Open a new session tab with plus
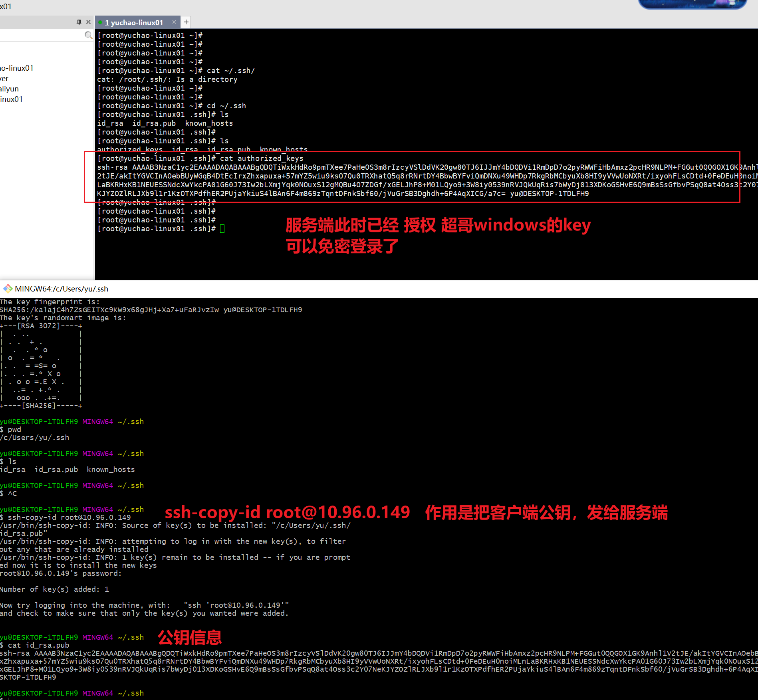This screenshot has height=700, width=758. 186,22
